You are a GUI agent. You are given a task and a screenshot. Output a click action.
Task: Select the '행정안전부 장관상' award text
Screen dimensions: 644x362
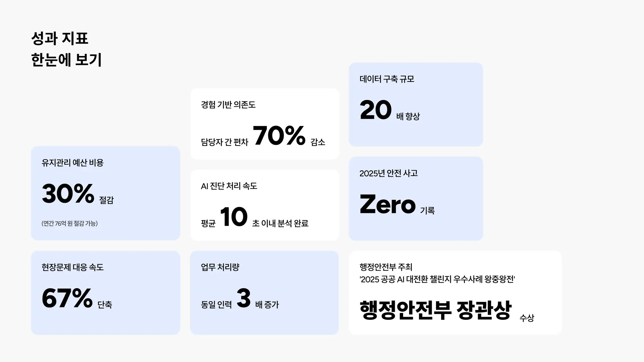[x=435, y=310]
